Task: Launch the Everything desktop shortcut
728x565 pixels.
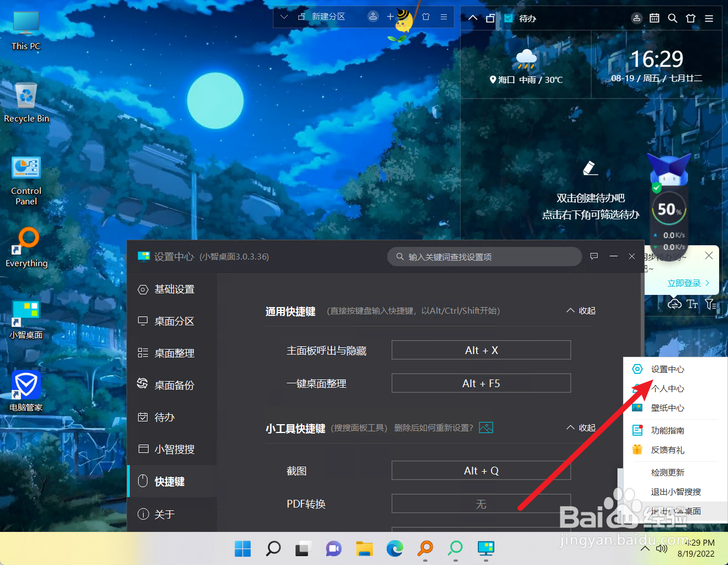Action: pyautogui.click(x=26, y=247)
